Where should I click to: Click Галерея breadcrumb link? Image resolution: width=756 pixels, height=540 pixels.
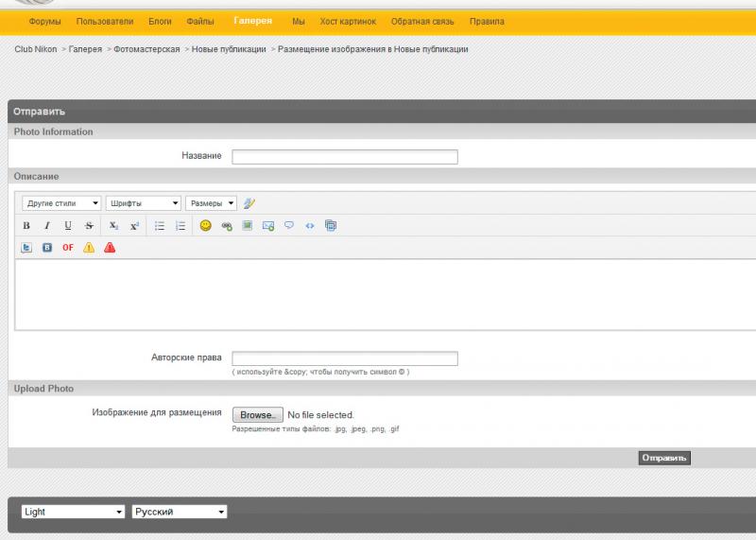pos(85,49)
